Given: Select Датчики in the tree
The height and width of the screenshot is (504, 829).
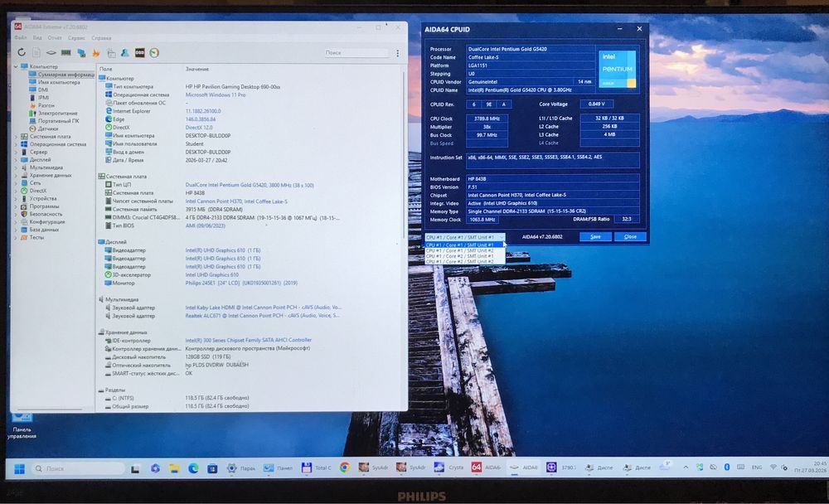Looking at the screenshot, I should click(47, 128).
